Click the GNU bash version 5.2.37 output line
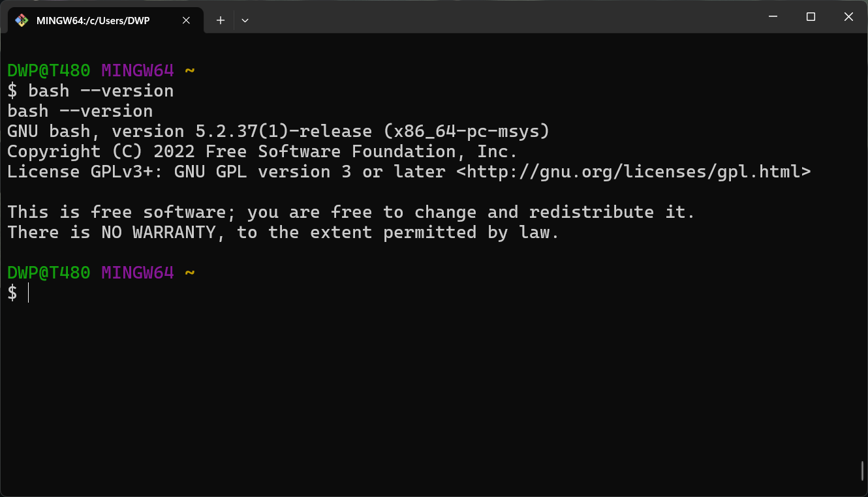 click(x=279, y=132)
